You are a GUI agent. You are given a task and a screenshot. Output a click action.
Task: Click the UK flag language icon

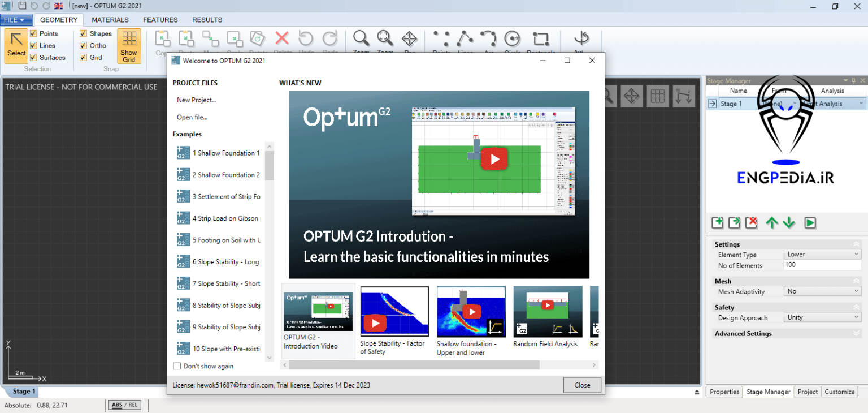point(59,6)
